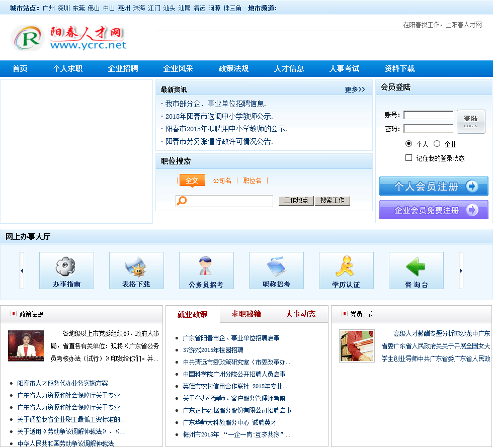Screen dimensions: 493x448
Task: Open the 办事指南 gear icon
Action: (x=66, y=270)
